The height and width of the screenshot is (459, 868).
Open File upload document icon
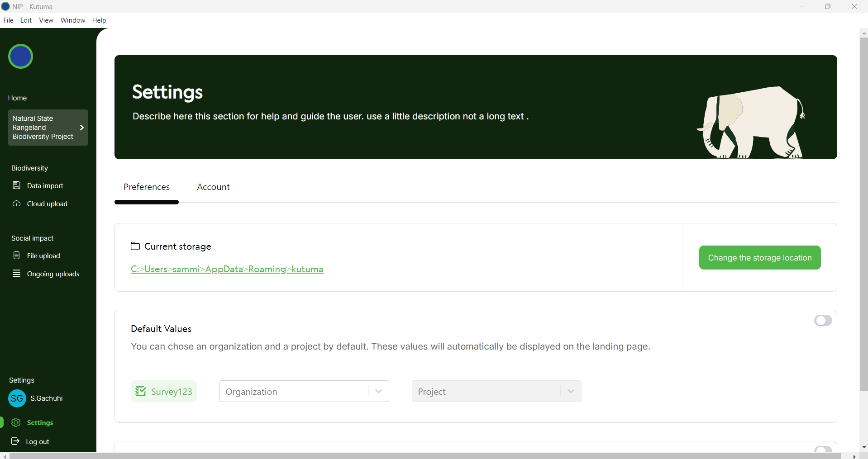click(17, 256)
